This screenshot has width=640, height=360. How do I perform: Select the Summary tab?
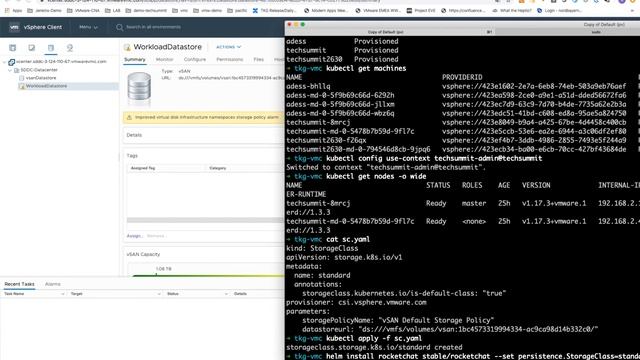(135, 60)
